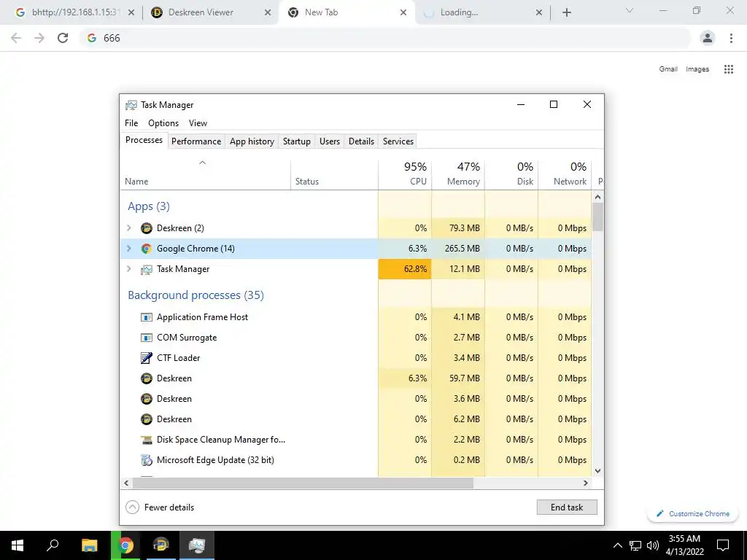The image size is (747, 560).
Task: Click the volume speaker tray icon
Action: click(653, 545)
